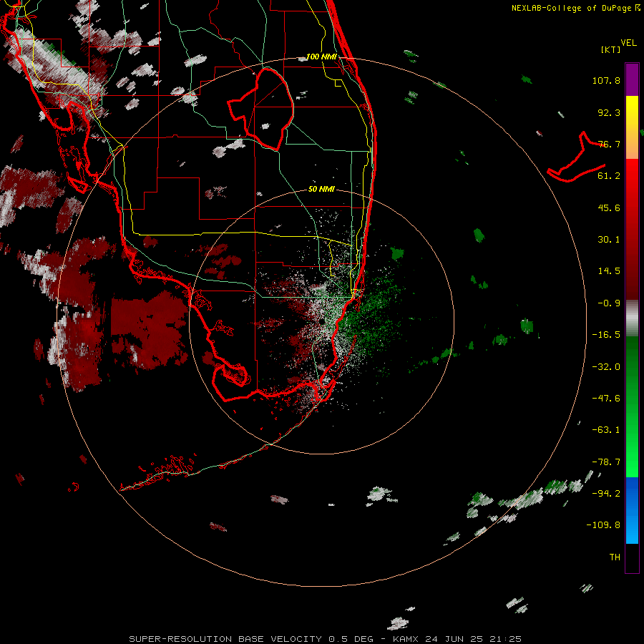Select the -109.8 velocity scale value
The width and height of the screenshot is (644, 644).
603,525
